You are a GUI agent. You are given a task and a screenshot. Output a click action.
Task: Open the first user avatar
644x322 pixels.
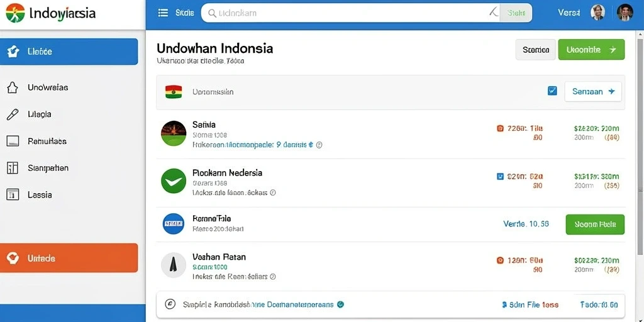click(x=597, y=13)
